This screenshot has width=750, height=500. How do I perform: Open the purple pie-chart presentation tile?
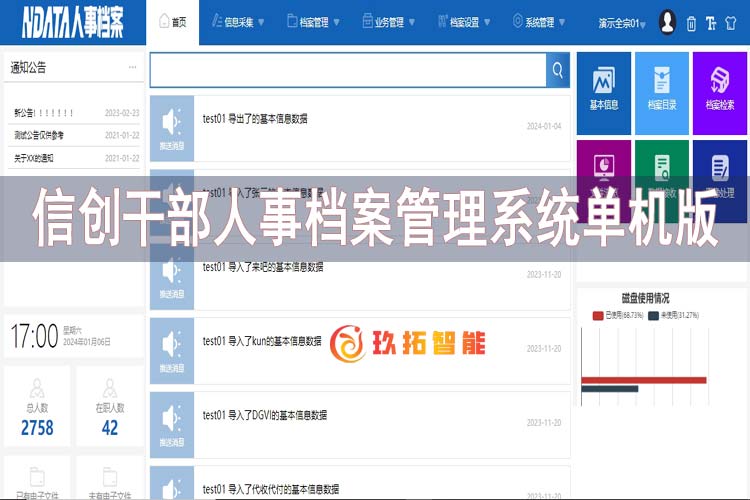coord(604,181)
